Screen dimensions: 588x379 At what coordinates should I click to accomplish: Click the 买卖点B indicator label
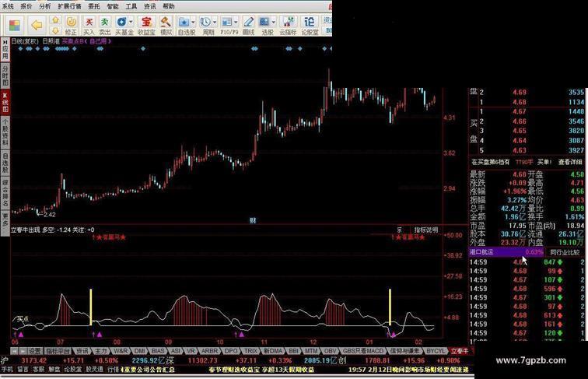86,41
